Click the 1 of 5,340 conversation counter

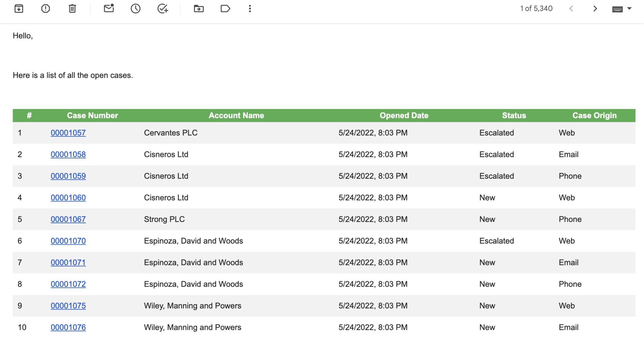(x=536, y=9)
